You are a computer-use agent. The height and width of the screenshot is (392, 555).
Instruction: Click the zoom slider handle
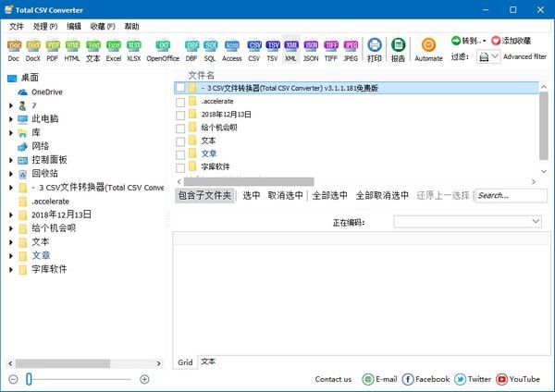29,379
